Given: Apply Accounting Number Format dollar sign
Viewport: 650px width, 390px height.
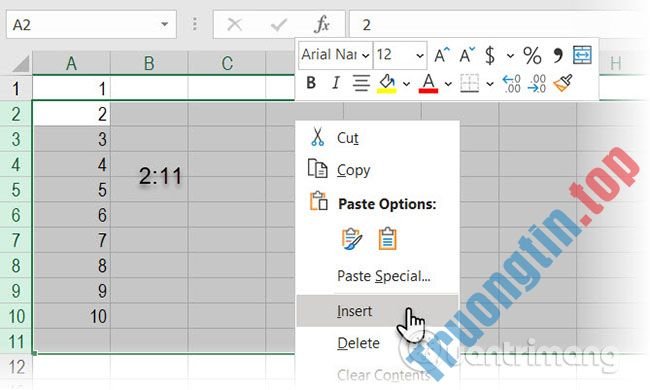Looking at the screenshot, I should pos(490,55).
